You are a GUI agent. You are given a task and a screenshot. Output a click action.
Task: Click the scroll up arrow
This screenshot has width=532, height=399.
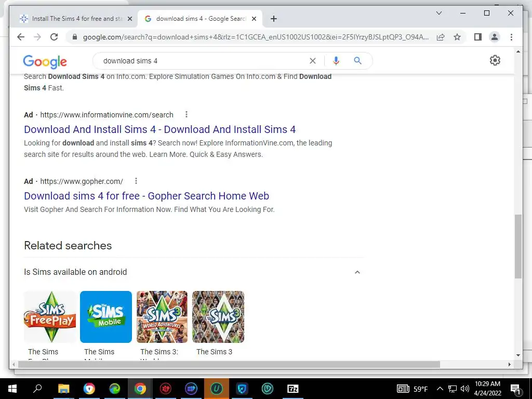tap(518, 51)
